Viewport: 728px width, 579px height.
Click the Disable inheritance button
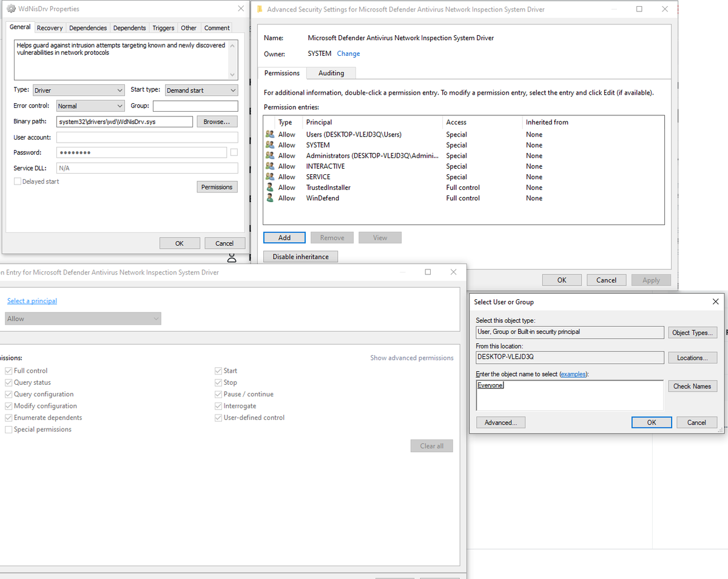(301, 257)
